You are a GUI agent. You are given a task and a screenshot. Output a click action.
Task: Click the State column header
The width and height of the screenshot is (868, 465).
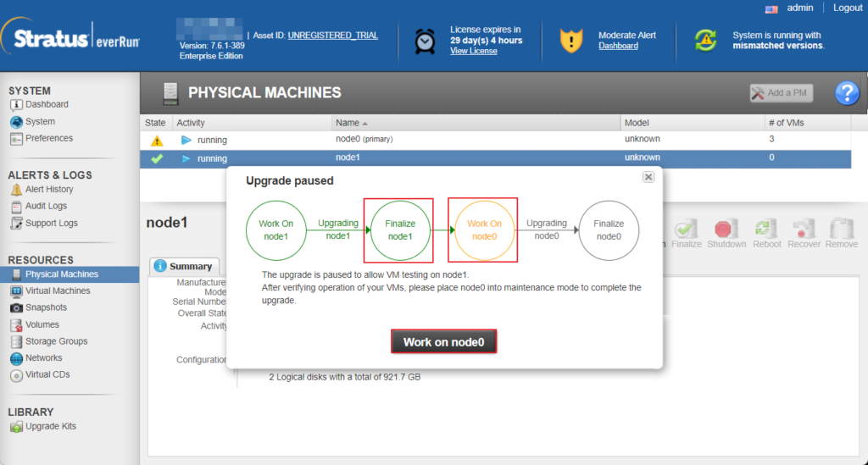155,123
